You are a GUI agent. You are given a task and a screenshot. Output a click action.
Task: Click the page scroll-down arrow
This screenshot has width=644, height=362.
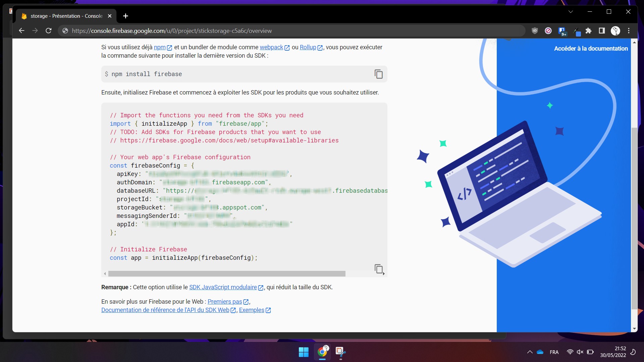pos(634,329)
